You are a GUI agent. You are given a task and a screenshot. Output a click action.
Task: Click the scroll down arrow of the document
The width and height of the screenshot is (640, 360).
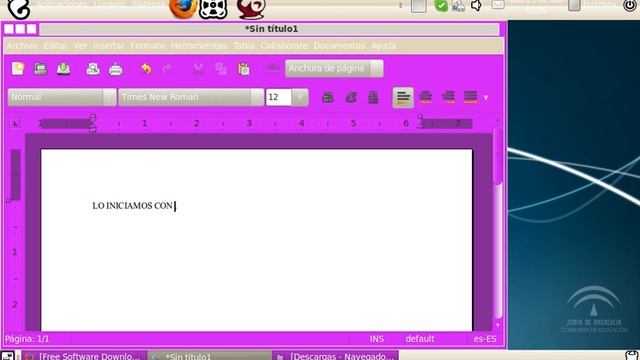497,325
